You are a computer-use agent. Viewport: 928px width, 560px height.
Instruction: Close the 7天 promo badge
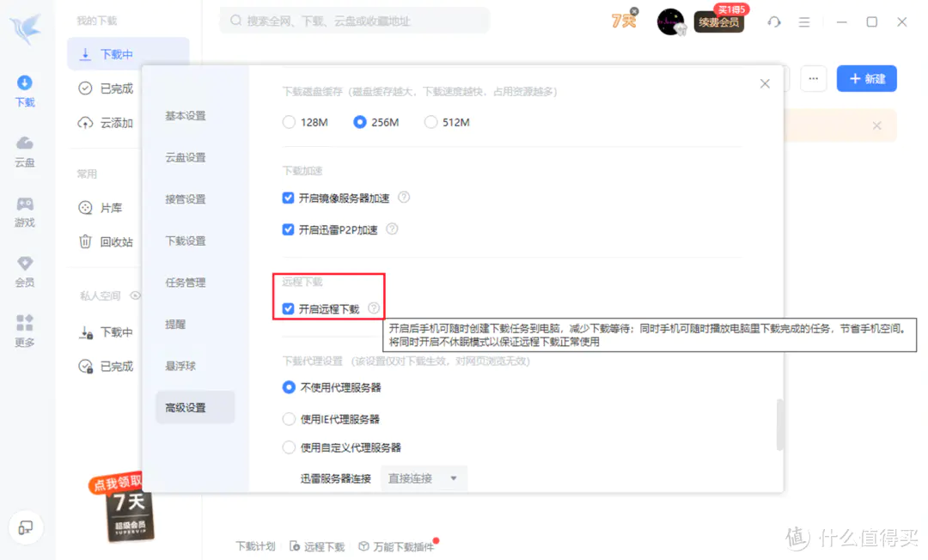[634, 10]
